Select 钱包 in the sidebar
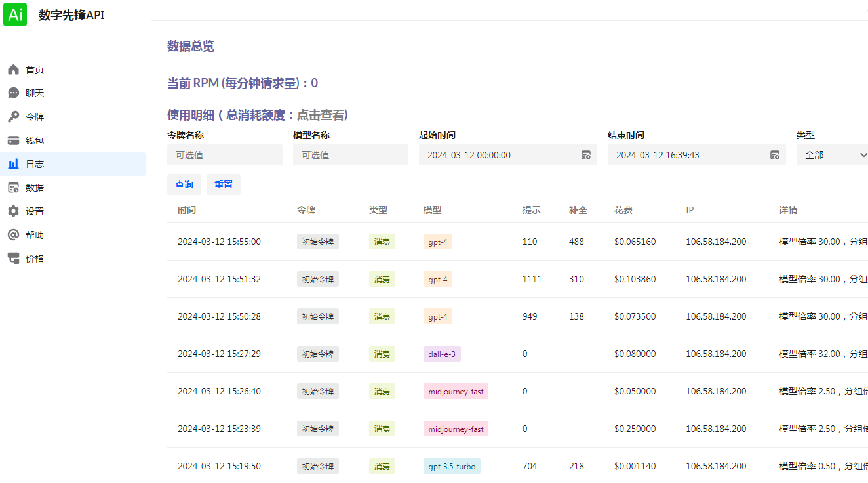Viewport: 868px width, 483px height. point(73,140)
